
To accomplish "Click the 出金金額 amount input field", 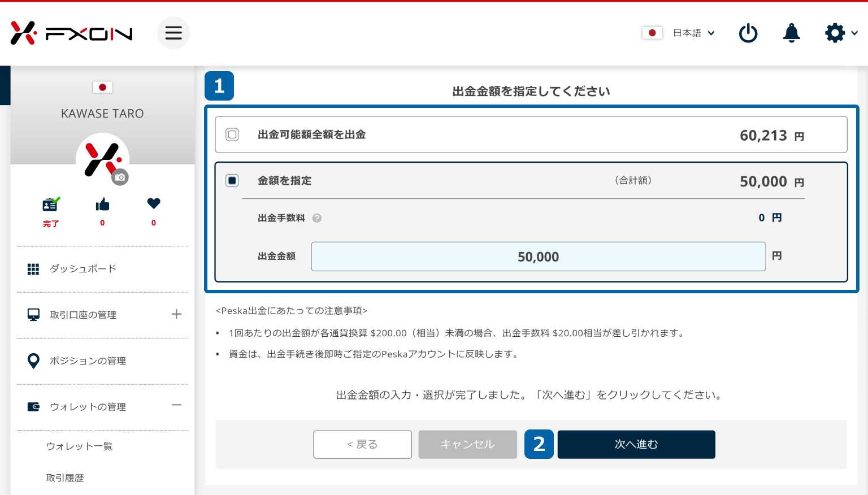I will 538,257.
